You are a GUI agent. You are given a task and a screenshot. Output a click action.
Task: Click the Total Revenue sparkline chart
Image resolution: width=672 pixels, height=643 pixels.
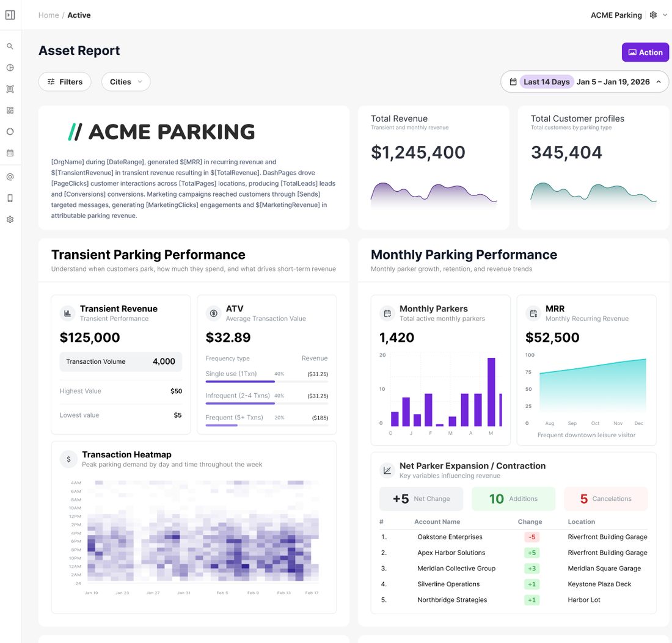[x=433, y=195]
